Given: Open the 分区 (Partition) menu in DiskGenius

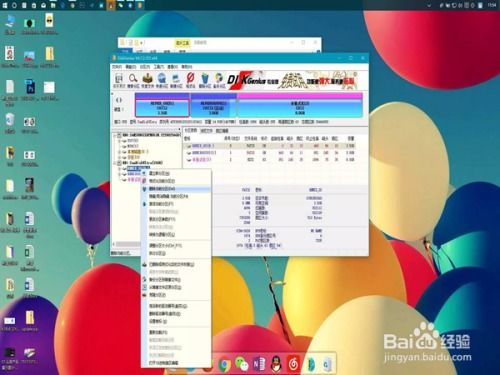Looking at the screenshot, I should click(145, 67).
